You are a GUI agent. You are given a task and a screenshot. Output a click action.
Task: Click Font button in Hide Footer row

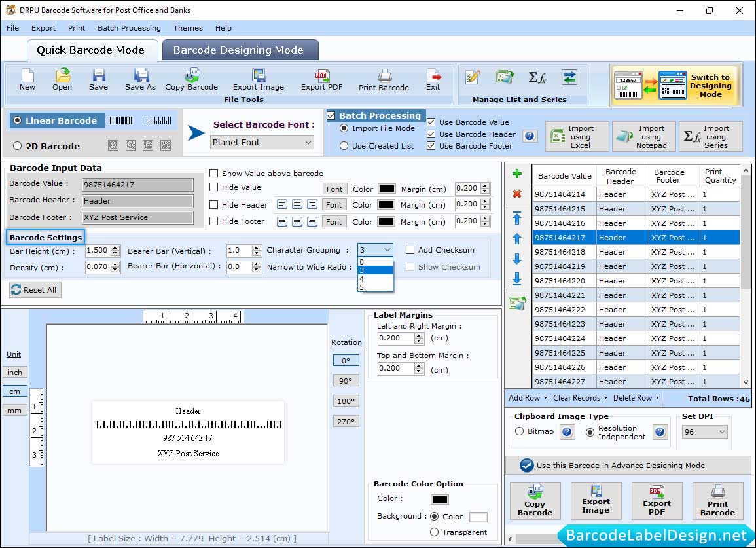(334, 222)
